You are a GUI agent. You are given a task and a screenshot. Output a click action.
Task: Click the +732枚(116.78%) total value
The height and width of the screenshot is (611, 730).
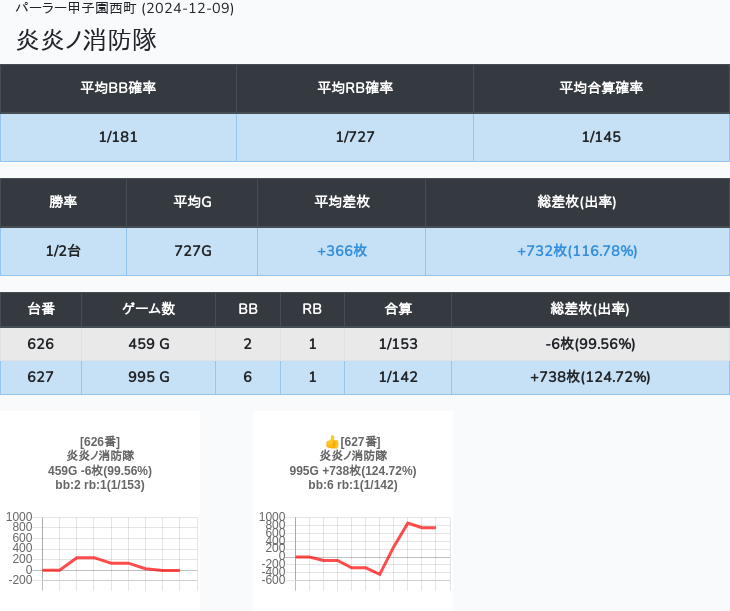(577, 251)
